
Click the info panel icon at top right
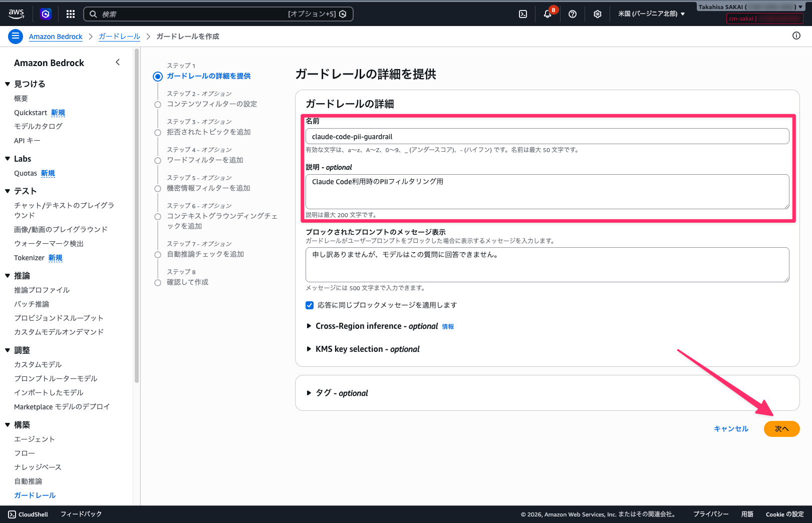[796, 36]
